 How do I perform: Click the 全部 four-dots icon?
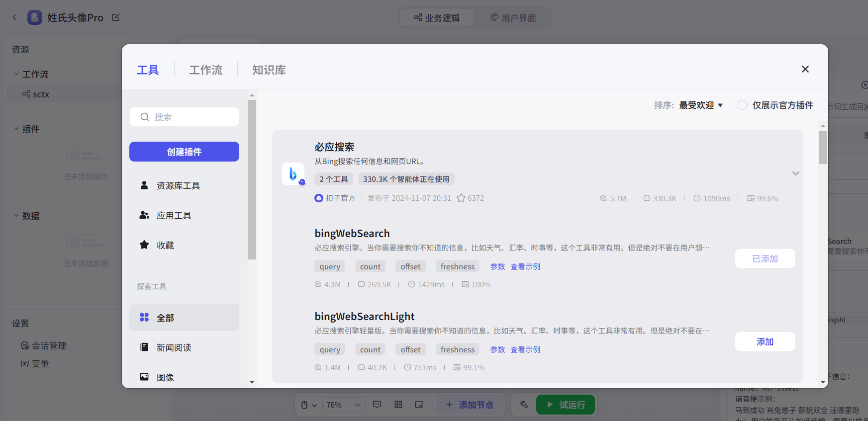[144, 317]
